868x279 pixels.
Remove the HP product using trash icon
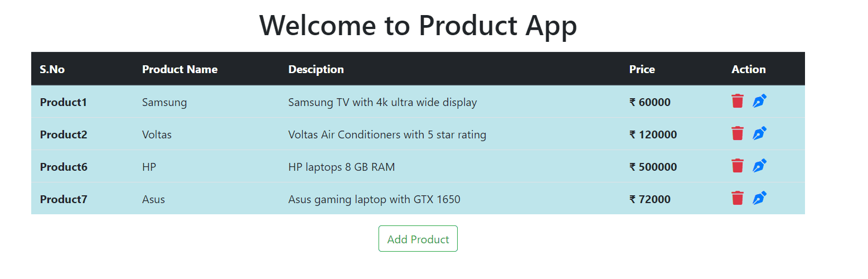coord(738,166)
